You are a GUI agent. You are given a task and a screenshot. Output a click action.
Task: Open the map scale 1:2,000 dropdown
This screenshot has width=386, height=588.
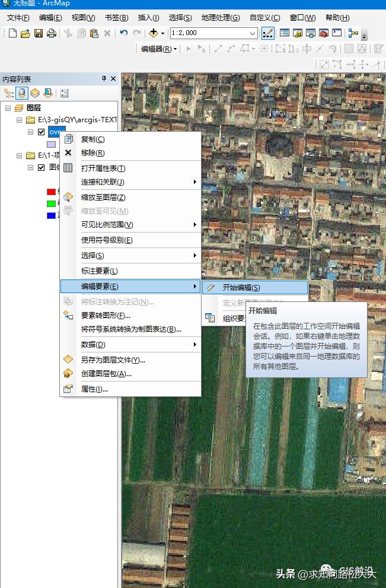coord(253,33)
